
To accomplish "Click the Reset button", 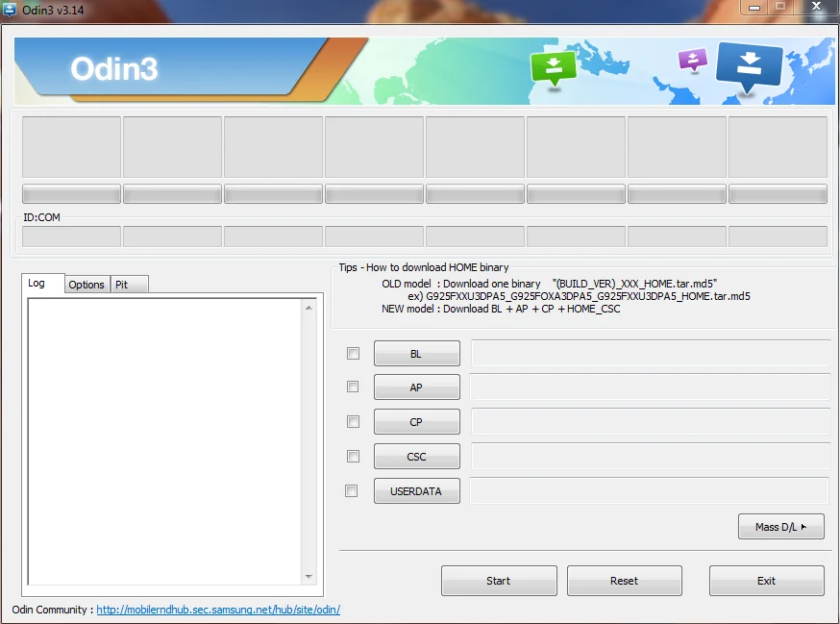I will [624, 581].
